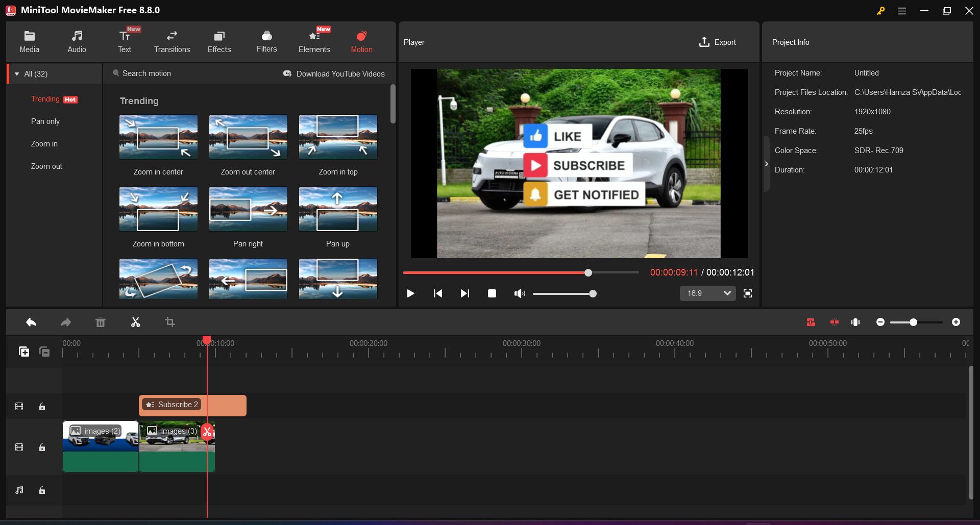Screen dimensions: 980x525
Task: Enter full screen preview mode
Action: (748, 293)
